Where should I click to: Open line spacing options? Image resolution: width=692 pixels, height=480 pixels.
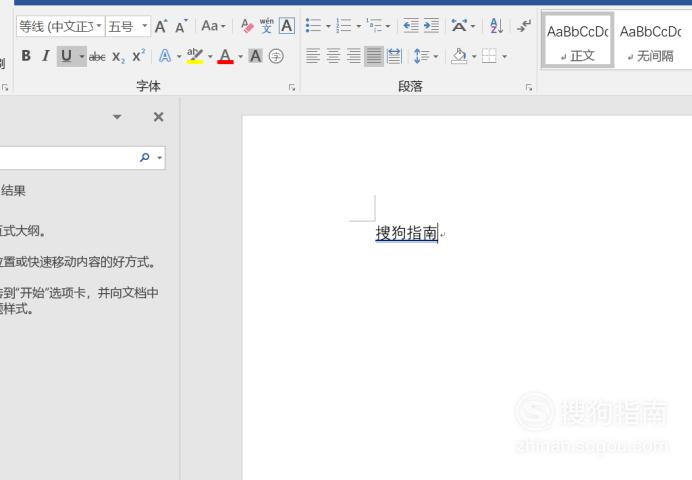coord(425,56)
